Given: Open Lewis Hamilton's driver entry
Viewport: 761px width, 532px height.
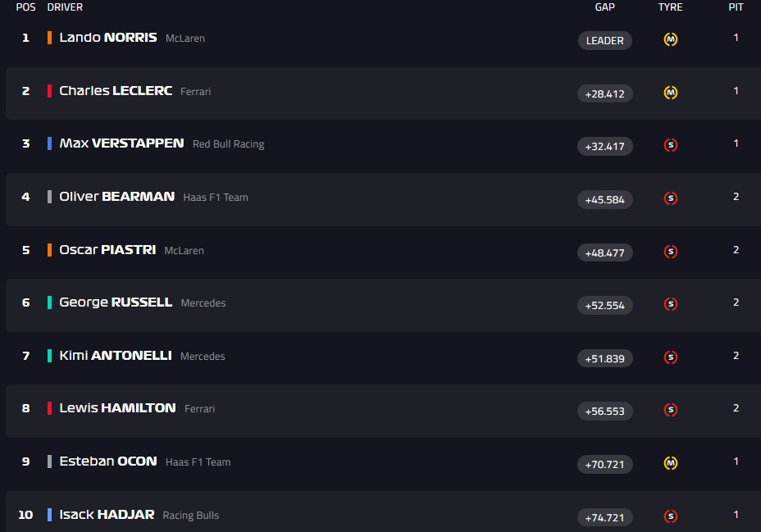Looking at the screenshot, I should point(117,408).
